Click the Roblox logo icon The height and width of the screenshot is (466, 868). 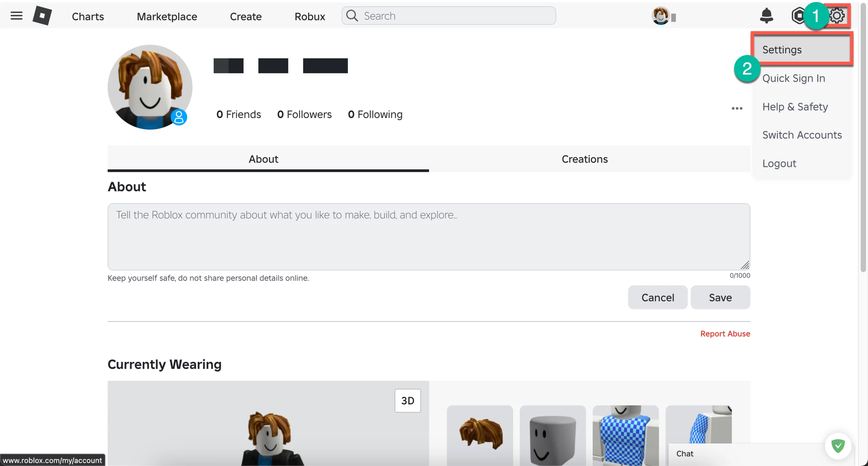42,15
